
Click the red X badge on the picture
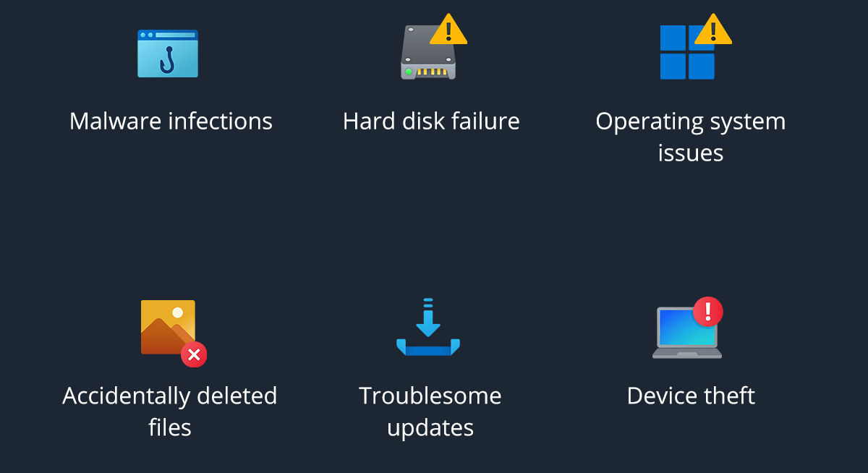(193, 354)
